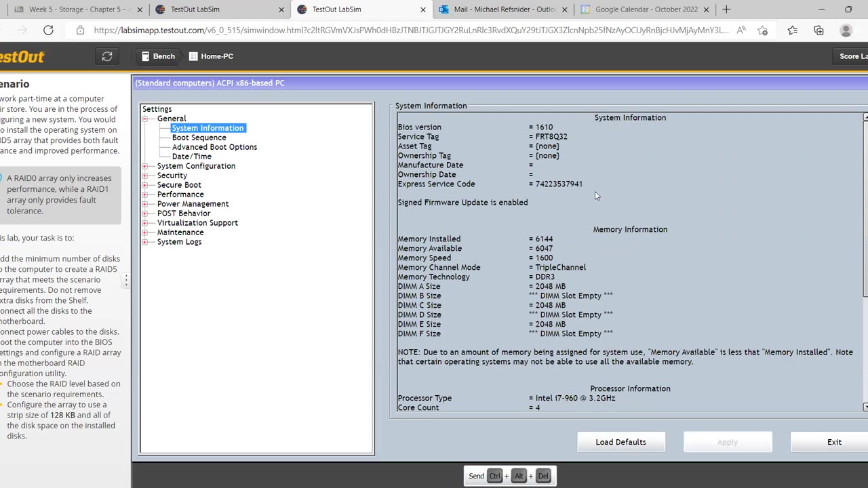
Task: Click Load Defaults button
Action: coord(620,442)
